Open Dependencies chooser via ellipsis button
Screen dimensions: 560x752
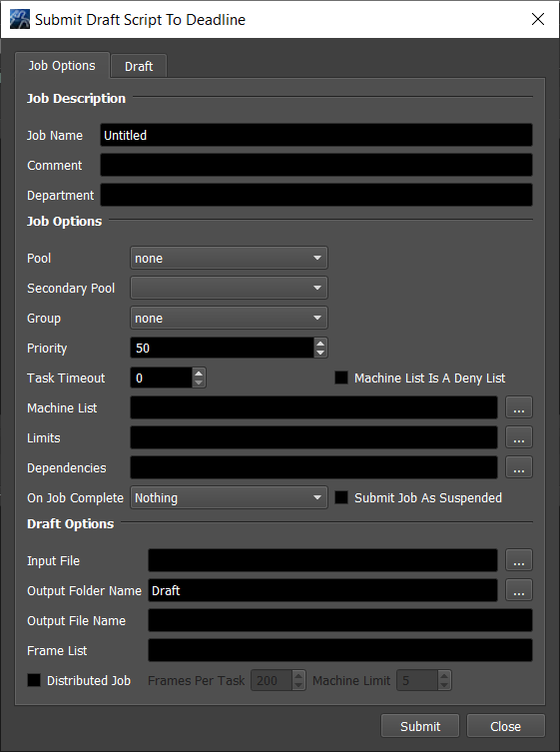pyautogui.click(x=519, y=467)
